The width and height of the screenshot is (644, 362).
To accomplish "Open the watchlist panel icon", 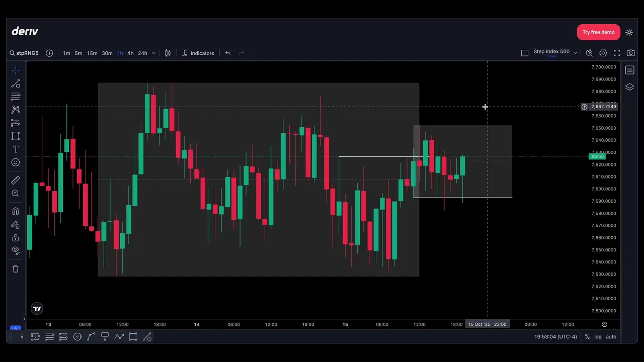I will 630,70.
